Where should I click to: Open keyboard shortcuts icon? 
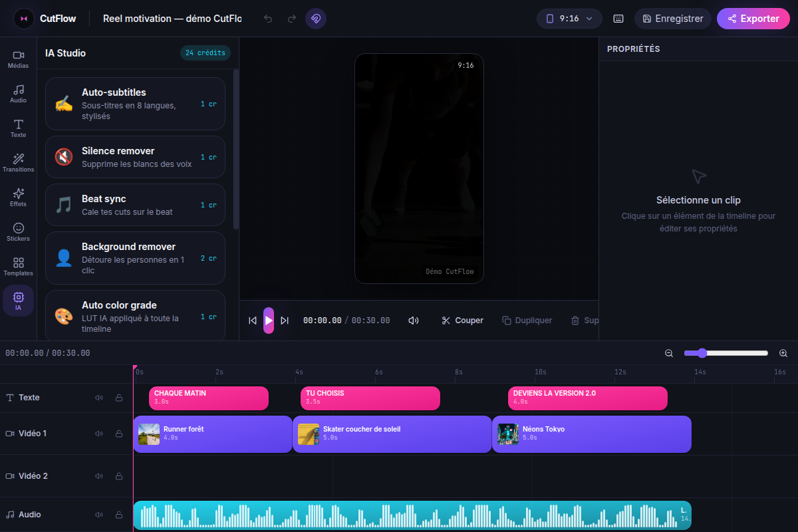tap(618, 19)
